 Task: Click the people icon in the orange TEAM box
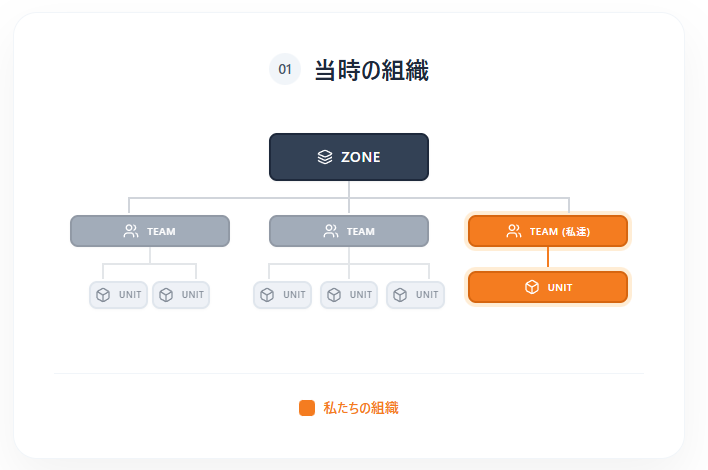click(x=514, y=231)
